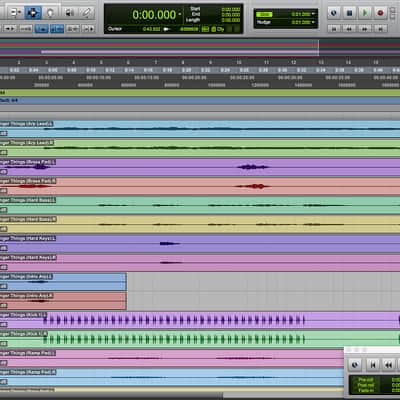This screenshot has height=400, width=400.
Task: Select the Ramp Pad .L clip
Action: (172, 358)
